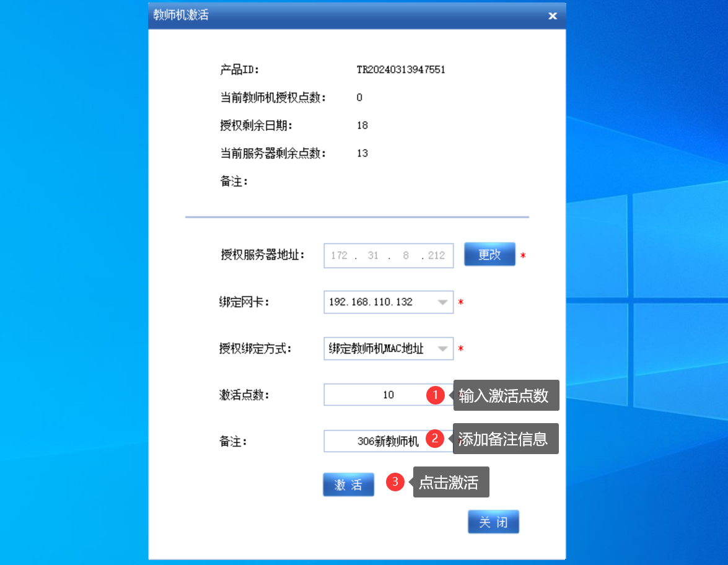This screenshot has height=565, width=728.
Task: Click the product ID value TR20240313947551
Action: click(x=401, y=69)
